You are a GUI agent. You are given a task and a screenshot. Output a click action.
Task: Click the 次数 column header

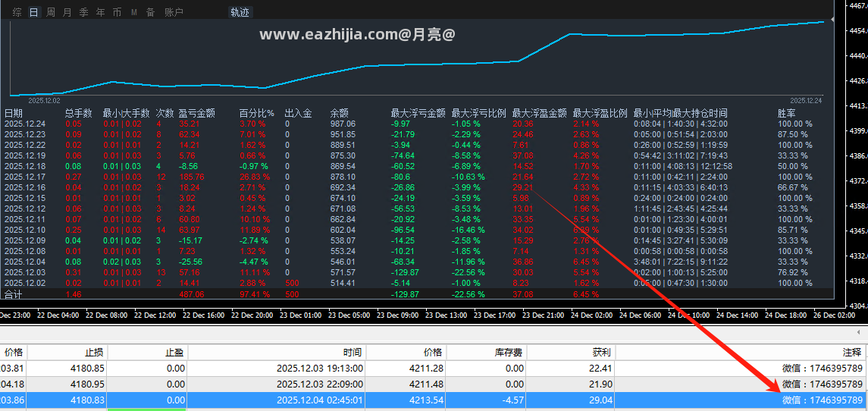click(x=165, y=114)
